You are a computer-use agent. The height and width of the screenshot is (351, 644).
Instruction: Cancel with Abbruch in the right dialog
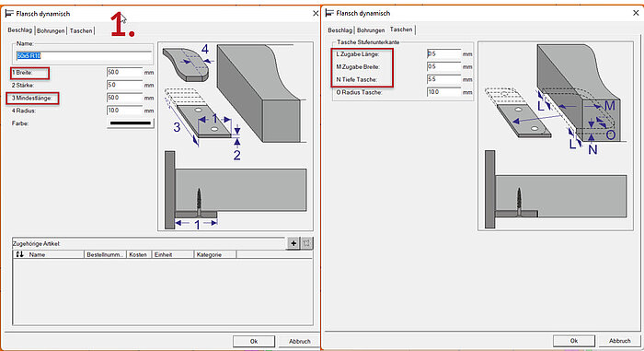(x=619, y=341)
